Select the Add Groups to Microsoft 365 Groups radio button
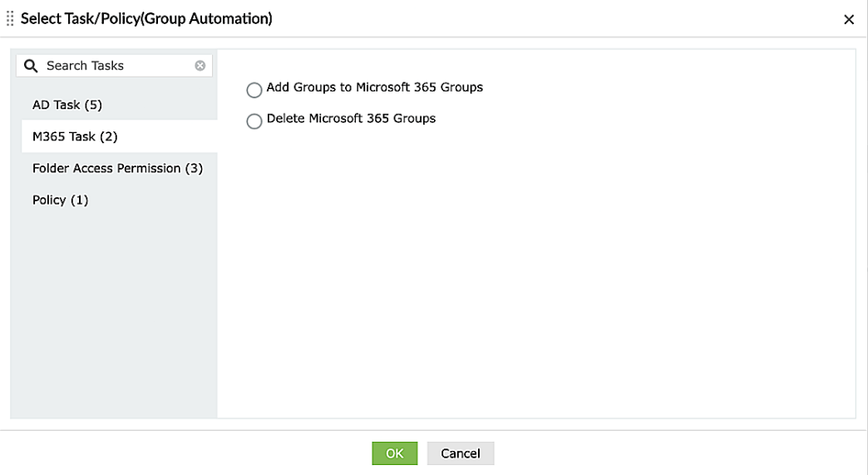The width and height of the screenshot is (868, 475). coord(254,90)
